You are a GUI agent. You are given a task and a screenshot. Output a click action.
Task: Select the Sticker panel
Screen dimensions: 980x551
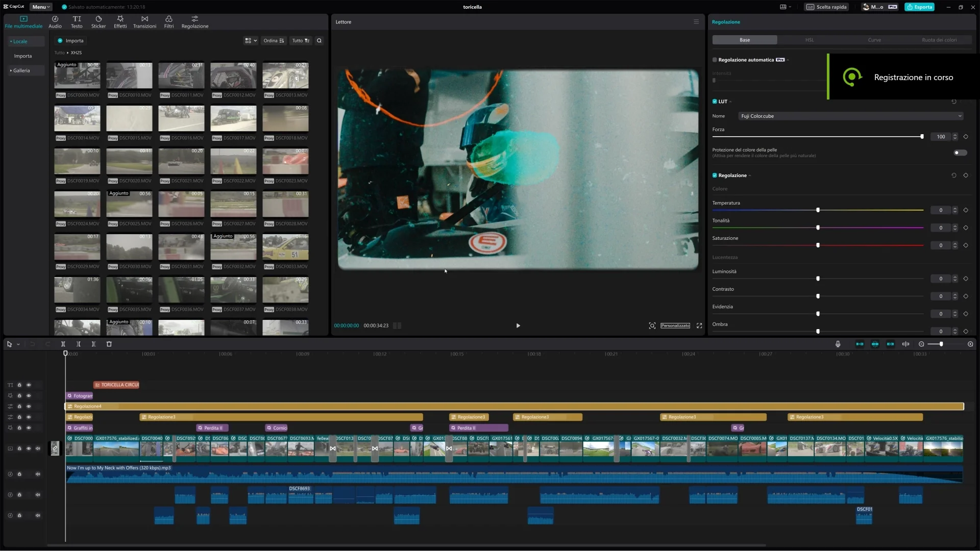click(x=99, y=21)
